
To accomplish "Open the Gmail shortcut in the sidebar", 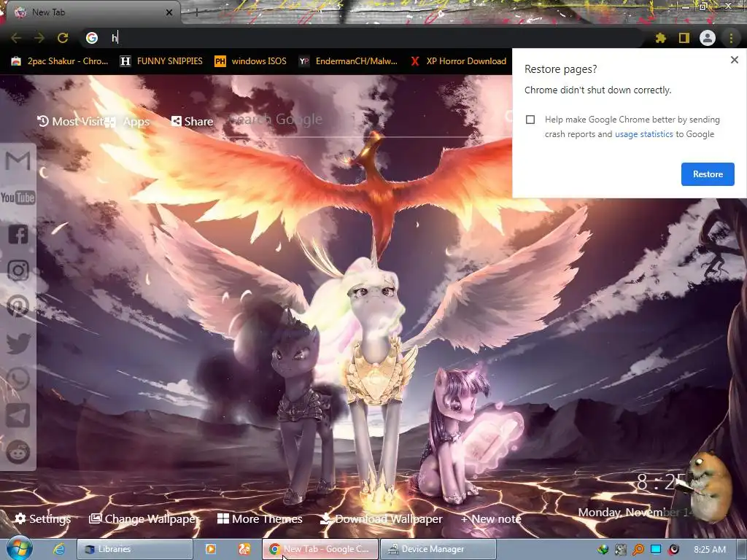I will (18, 161).
